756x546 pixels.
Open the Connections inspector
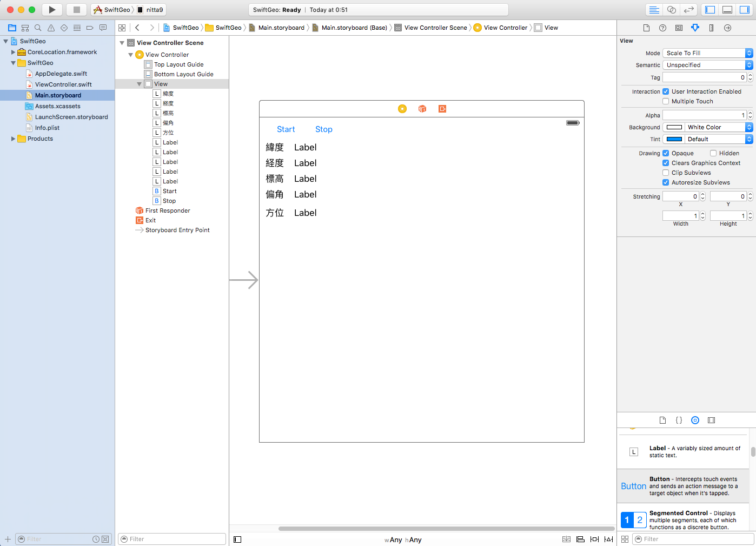coord(727,28)
